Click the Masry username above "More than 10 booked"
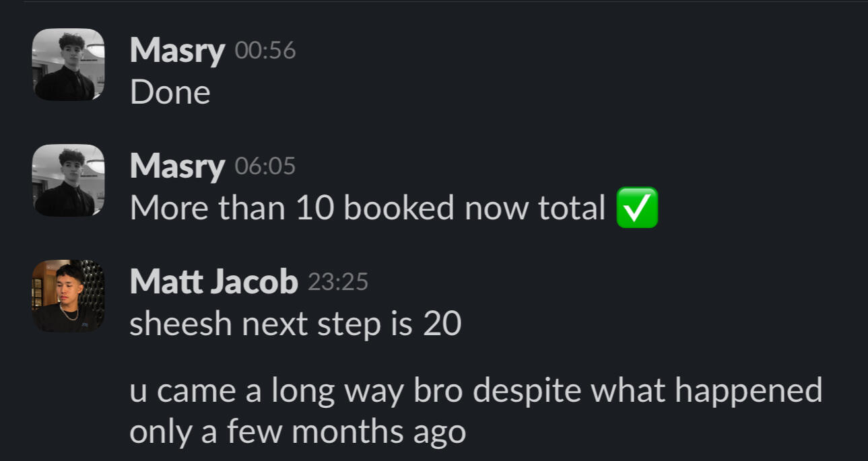The width and height of the screenshot is (868, 461). [177, 166]
